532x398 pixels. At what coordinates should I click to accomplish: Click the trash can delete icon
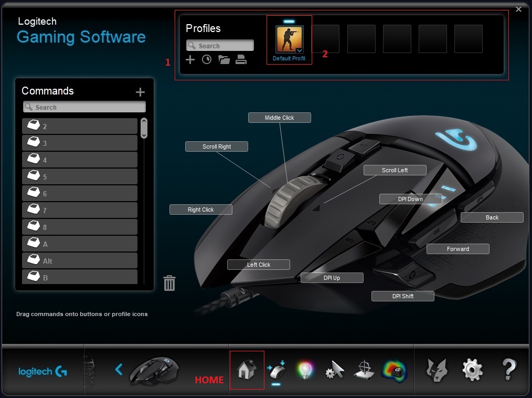pos(169,283)
